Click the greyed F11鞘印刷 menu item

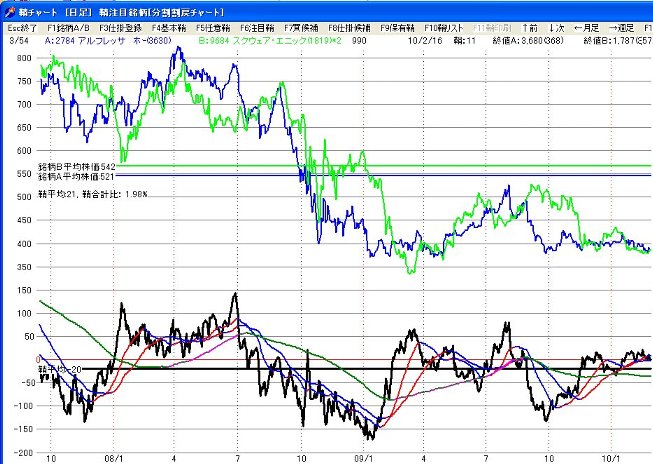492,28
